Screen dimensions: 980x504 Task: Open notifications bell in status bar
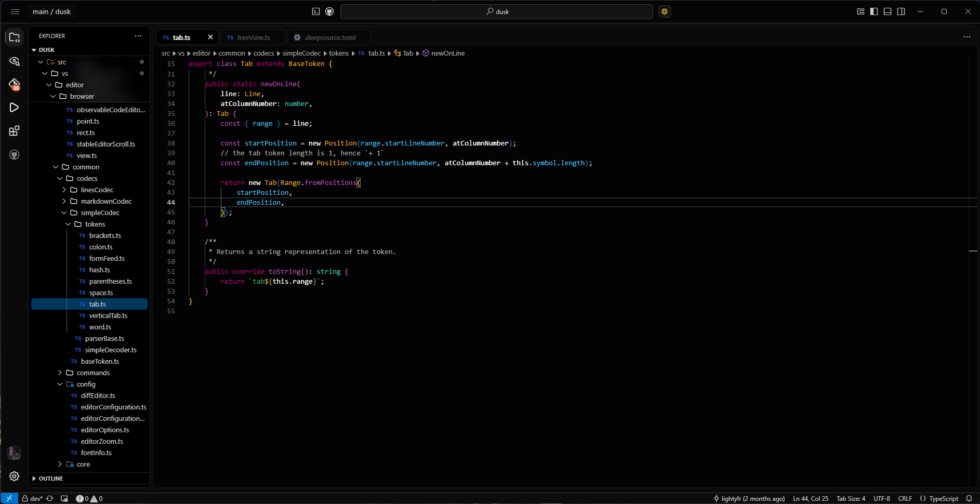969,498
